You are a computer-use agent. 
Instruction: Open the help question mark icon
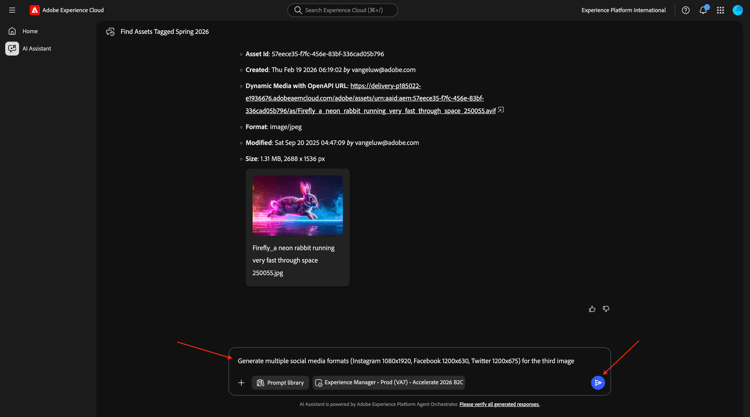tap(685, 10)
